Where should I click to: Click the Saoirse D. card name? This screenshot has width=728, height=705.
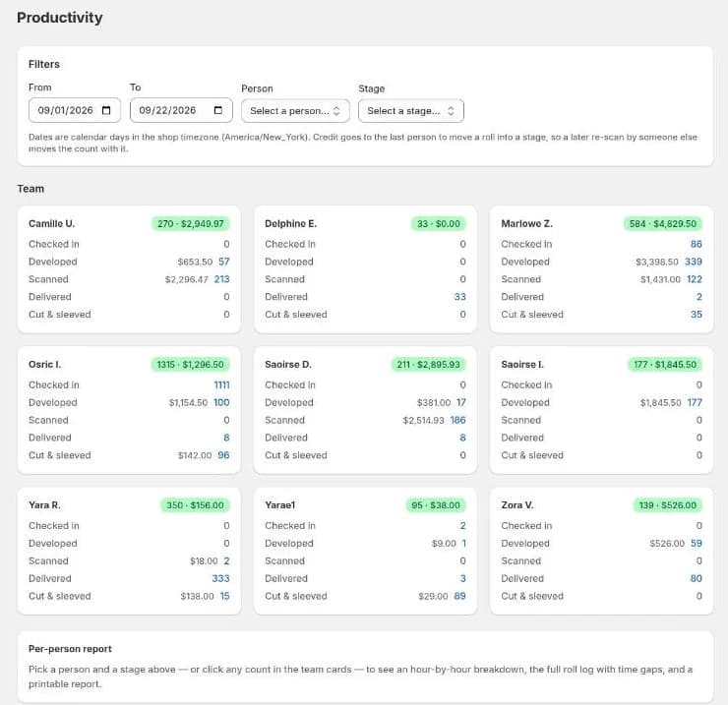coord(288,365)
